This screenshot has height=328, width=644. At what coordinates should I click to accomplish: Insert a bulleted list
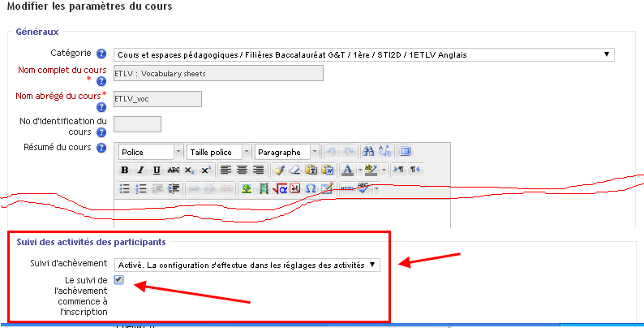click(x=124, y=188)
